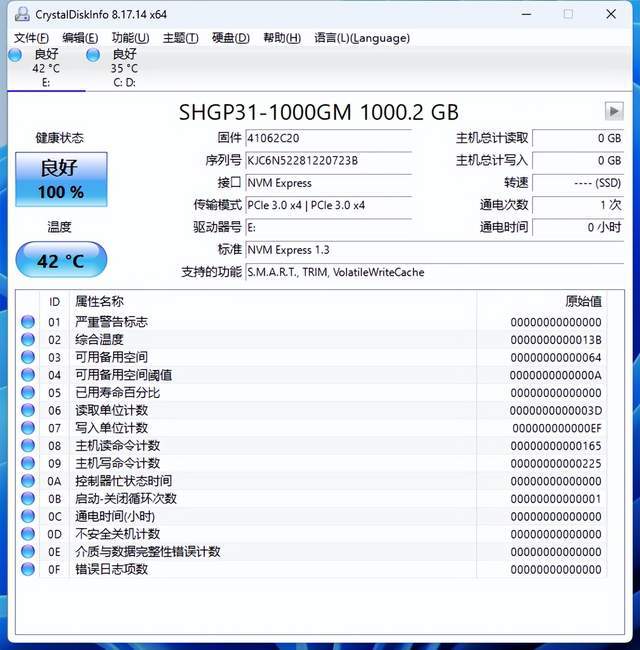Select the E: drive tab at 42 °C

click(x=46, y=68)
